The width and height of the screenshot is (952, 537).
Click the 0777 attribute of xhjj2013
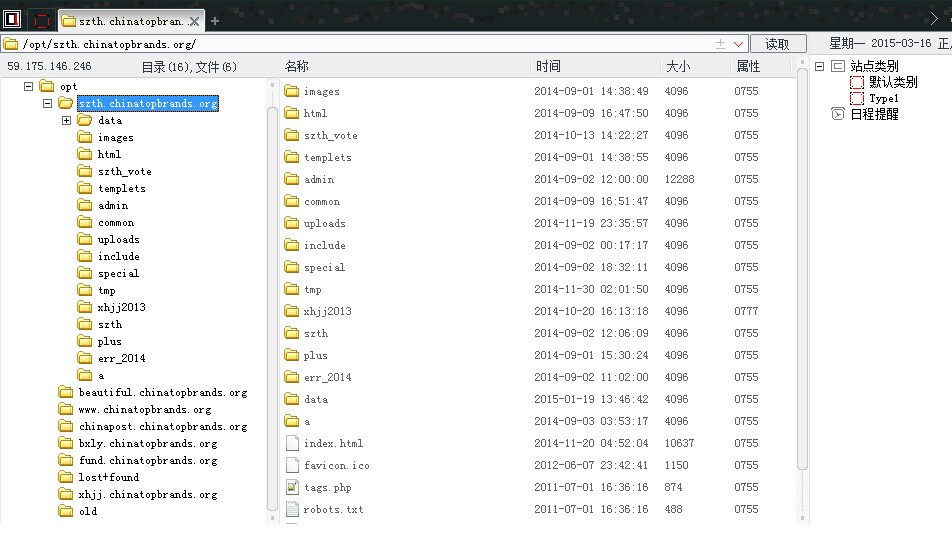[746, 311]
